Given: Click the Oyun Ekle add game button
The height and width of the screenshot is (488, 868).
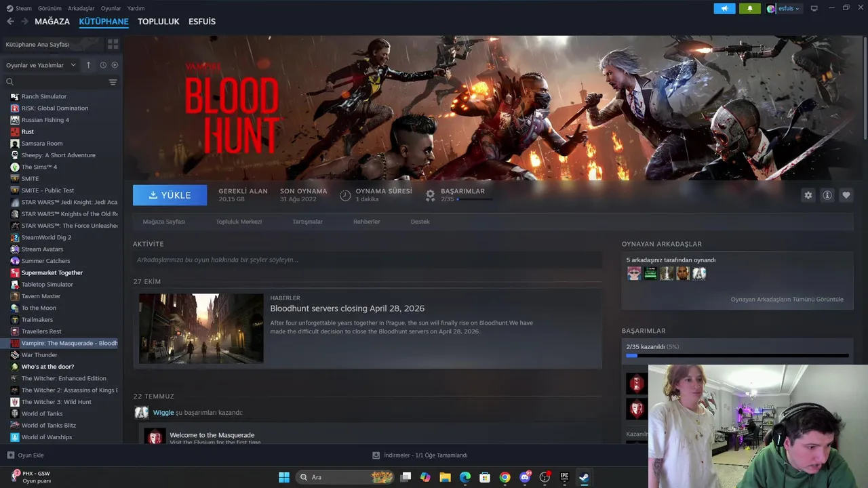Looking at the screenshot, I should tap(25, 455).
